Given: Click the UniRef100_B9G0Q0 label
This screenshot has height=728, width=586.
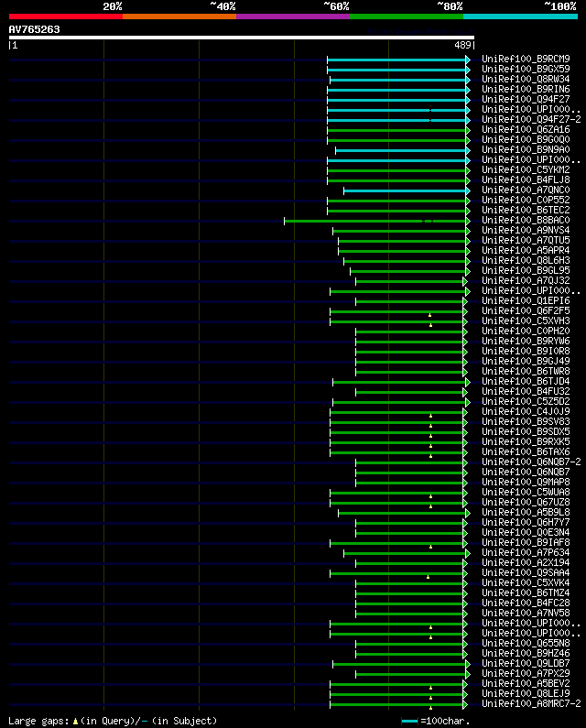Looking at the screenshot, I should tap(526, 140).
